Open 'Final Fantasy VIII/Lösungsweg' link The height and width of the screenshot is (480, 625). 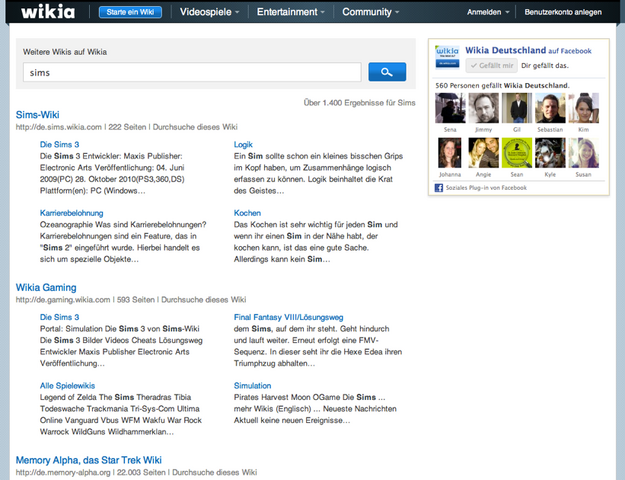coord(288,317)
